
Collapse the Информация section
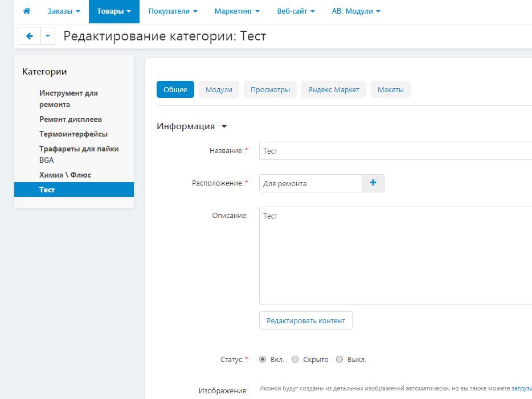coord(192,126)
